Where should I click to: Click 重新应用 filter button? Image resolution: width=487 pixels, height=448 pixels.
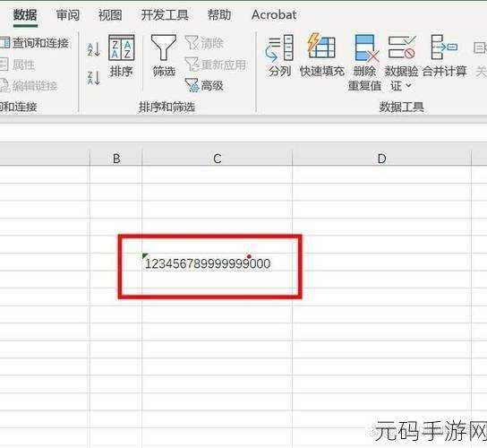[x=215, y=65]
